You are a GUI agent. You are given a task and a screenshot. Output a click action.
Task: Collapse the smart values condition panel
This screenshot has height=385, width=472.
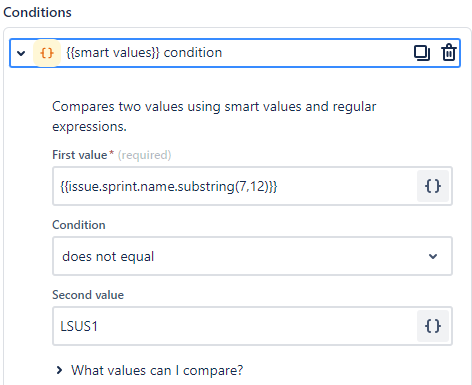click(21, 53)
